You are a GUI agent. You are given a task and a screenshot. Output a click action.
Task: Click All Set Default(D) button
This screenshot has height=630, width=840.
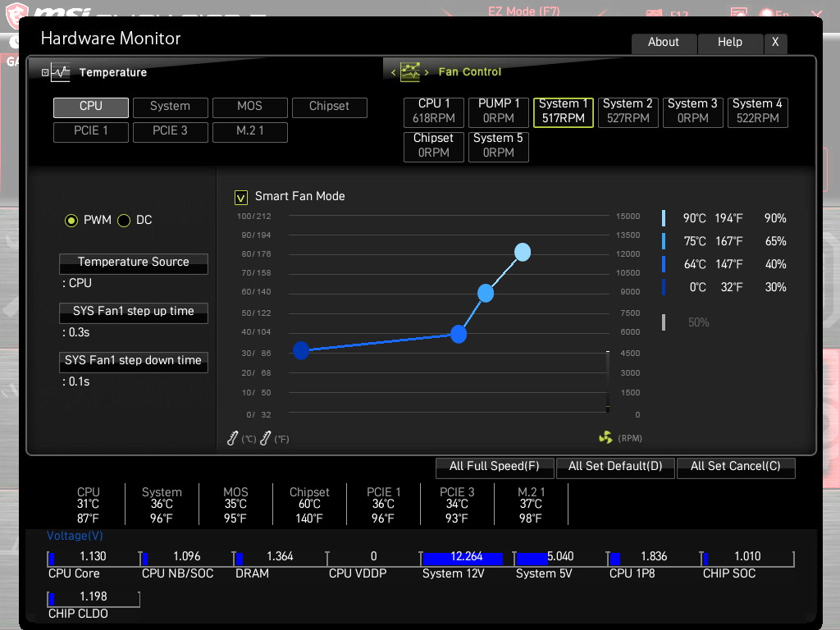click(x=615, y=467)
